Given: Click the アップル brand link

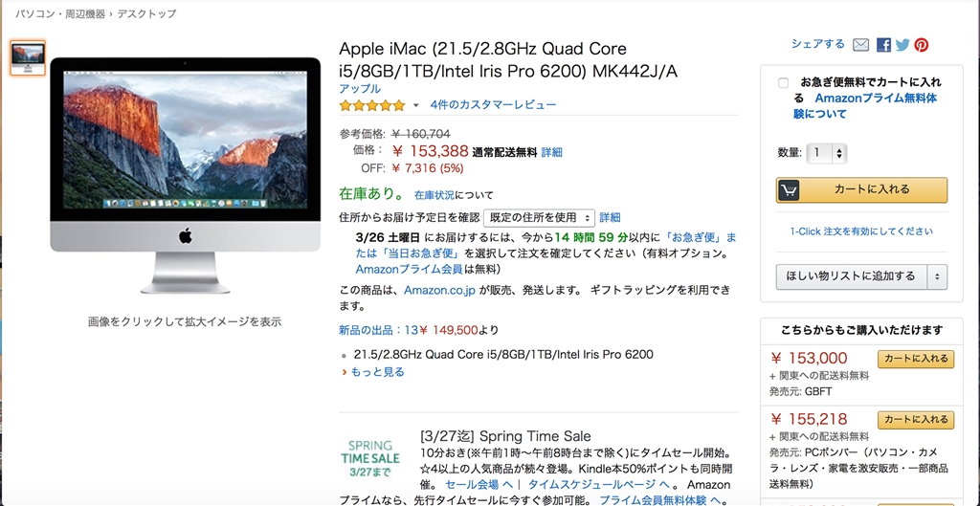Looking at the screenshot, I should [x=359, y=88].
